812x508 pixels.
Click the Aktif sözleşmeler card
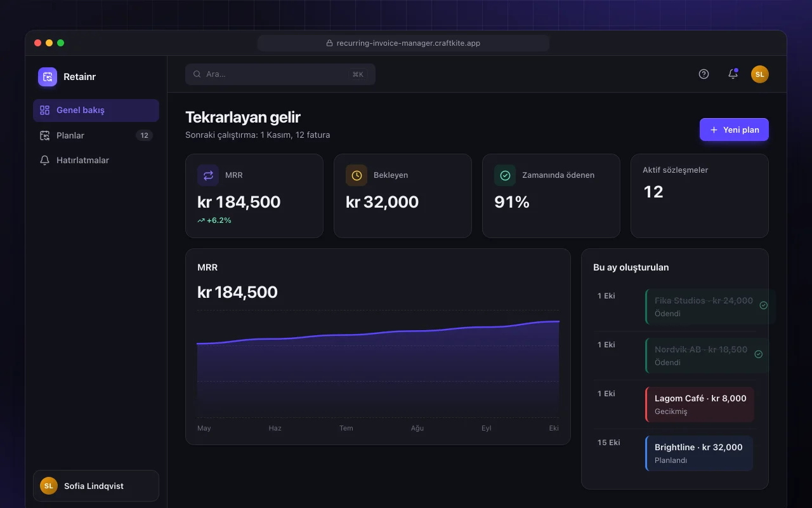point(700,196)
